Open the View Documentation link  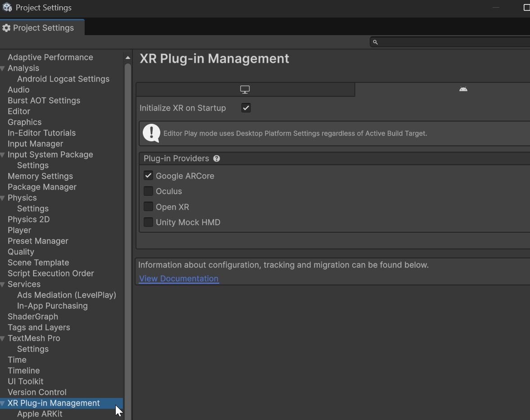point(179,279)
